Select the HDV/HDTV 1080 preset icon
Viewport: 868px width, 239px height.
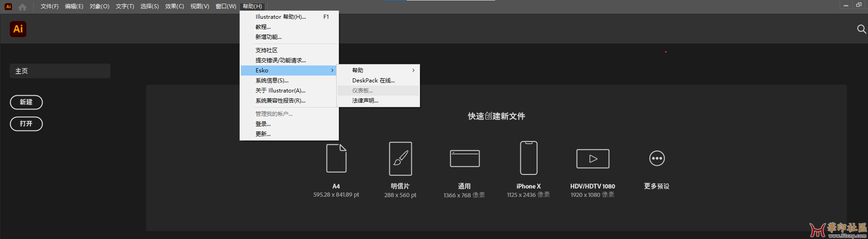593,158
